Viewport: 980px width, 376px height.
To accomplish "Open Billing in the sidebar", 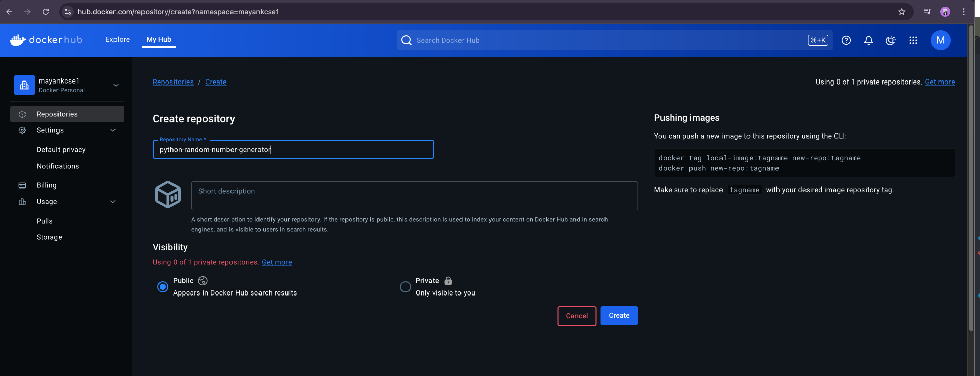I will (47, 185).
